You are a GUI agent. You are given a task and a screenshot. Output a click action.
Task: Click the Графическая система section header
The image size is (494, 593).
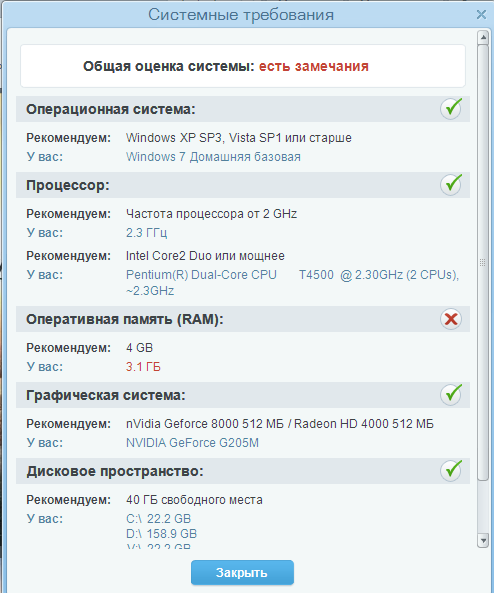point(243,395)
